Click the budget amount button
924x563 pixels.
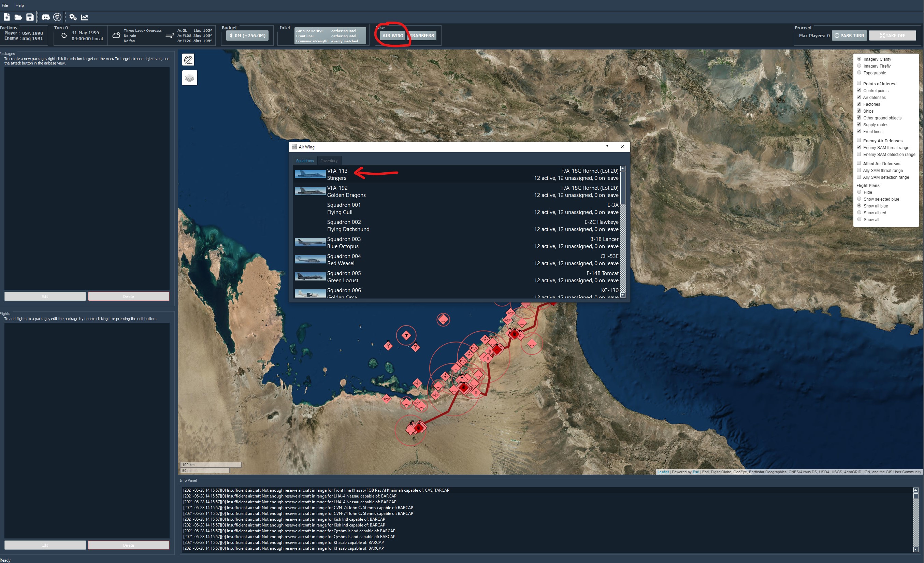coord(247,35)
